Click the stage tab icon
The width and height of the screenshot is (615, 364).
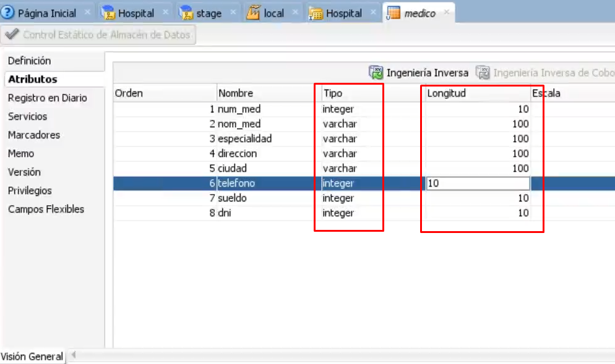(x=186, y=13)
